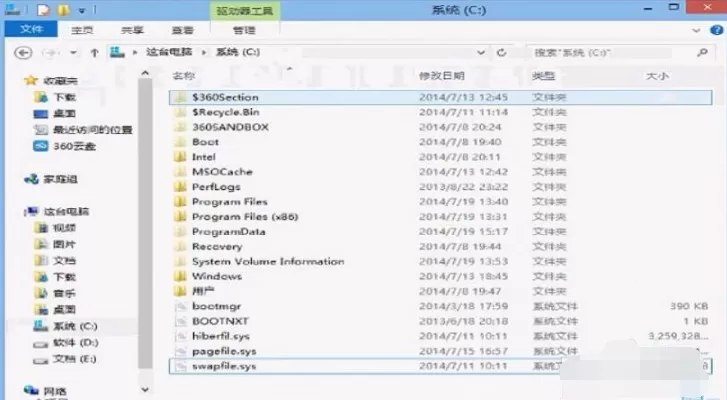
Task: Click 系统 (C:) address breadcrumb
Action: tap(238, 52)
